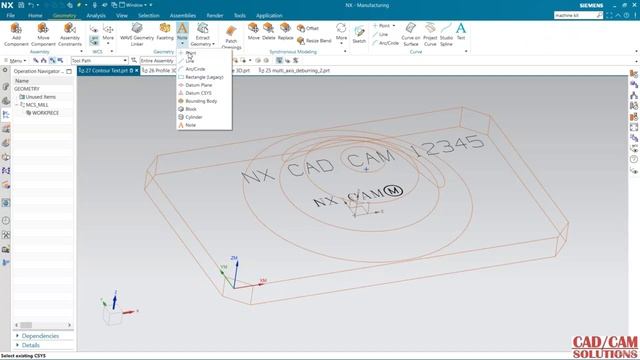640x360 pixels.
Task: Click the View ribbon tab
Action: click(x=122, y=16)
